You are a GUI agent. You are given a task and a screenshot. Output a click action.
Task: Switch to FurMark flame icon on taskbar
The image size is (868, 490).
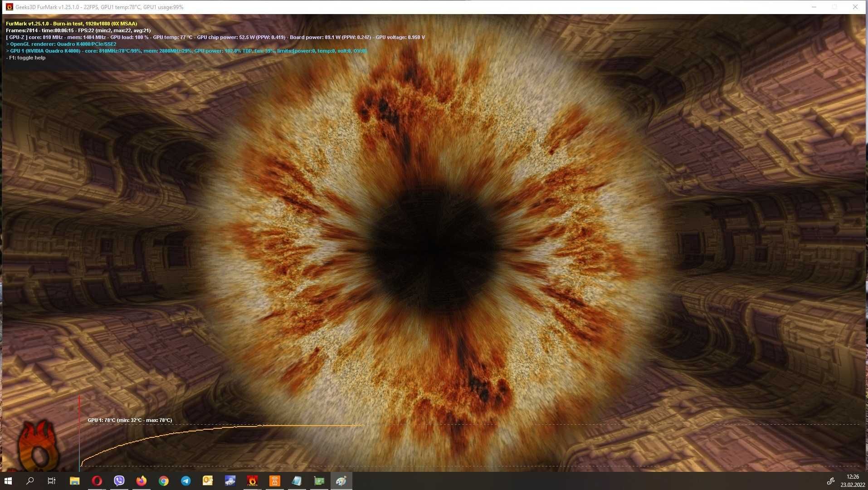tap(252, 481)
